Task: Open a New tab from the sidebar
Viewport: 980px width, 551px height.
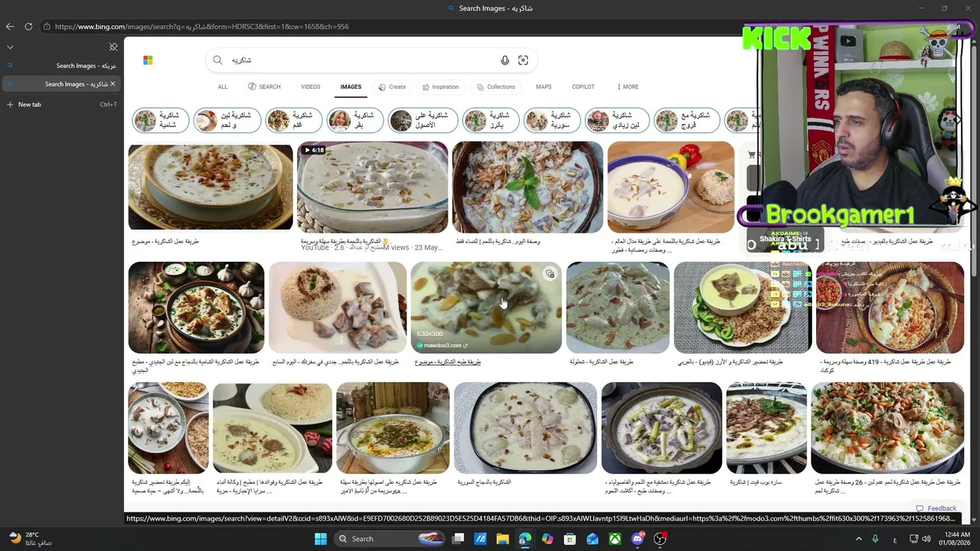Action: tap(61, 104)
